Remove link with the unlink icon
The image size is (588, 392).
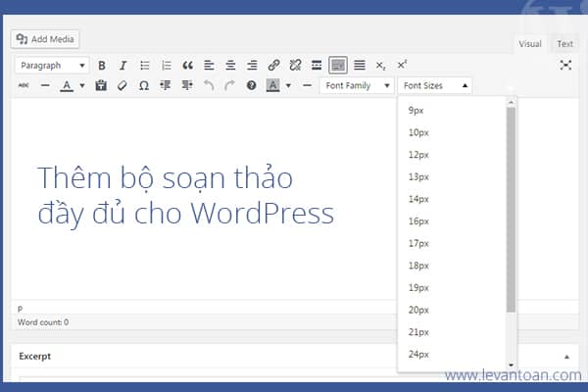(x=295, y=66)
